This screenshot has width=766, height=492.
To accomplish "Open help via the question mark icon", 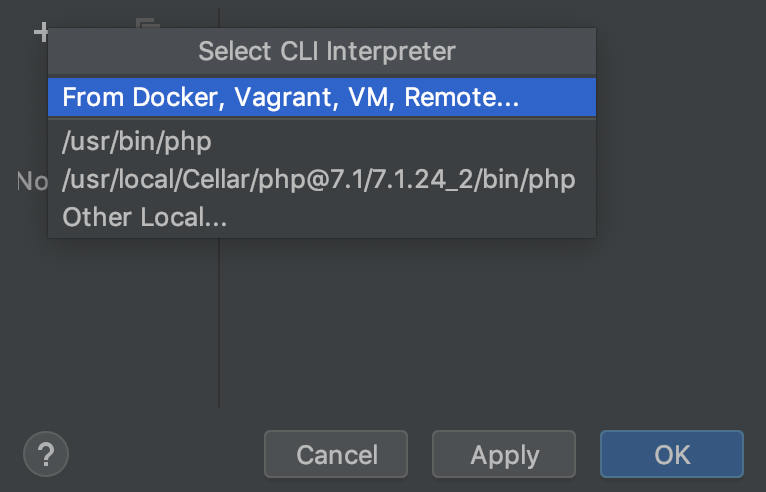I will pyautogui.click(x=46, y=455).
